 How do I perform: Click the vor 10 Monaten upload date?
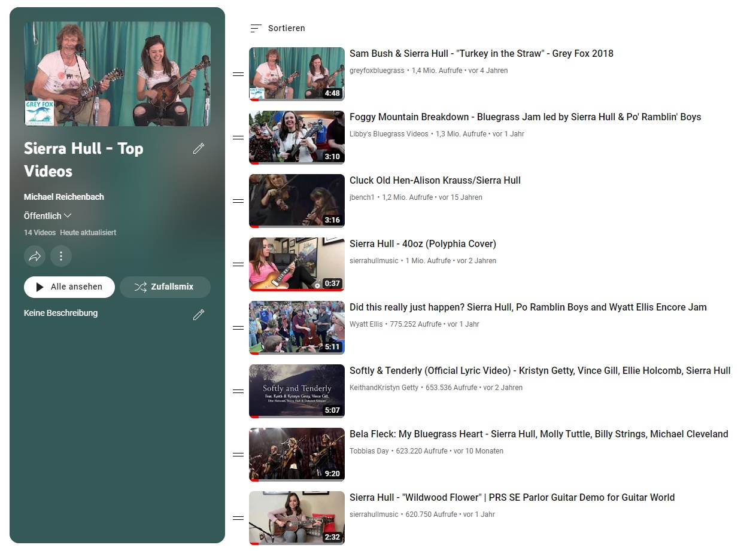pyautogui.click(x=479, y=451)
